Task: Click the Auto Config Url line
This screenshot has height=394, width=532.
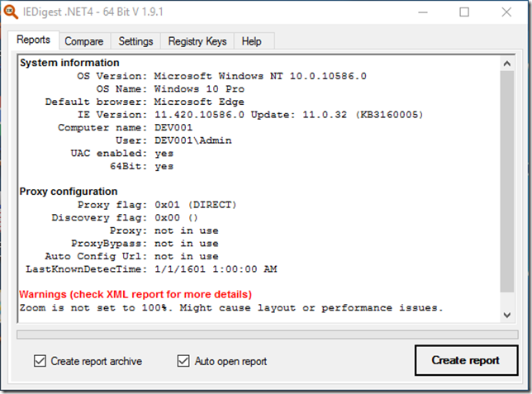Action: (x=132, y=257)
